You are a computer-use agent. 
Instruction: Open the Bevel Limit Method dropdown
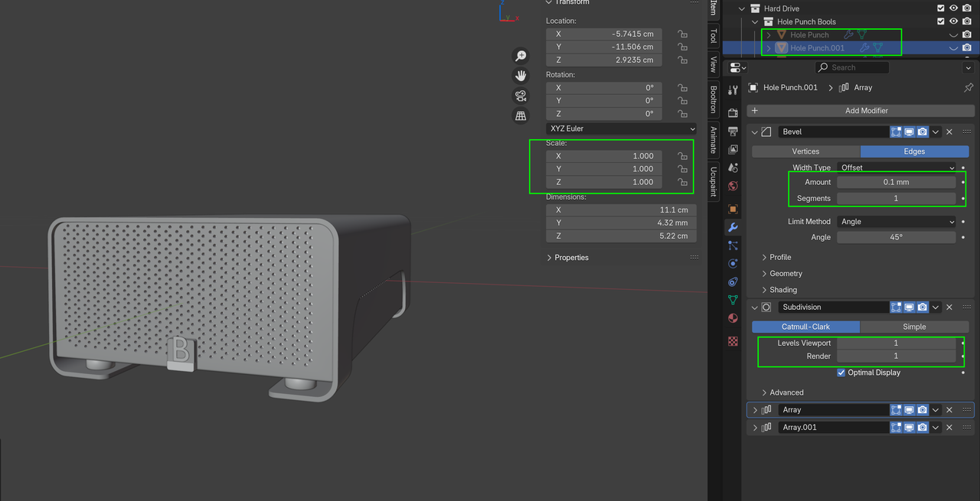(x=896, y=222)
